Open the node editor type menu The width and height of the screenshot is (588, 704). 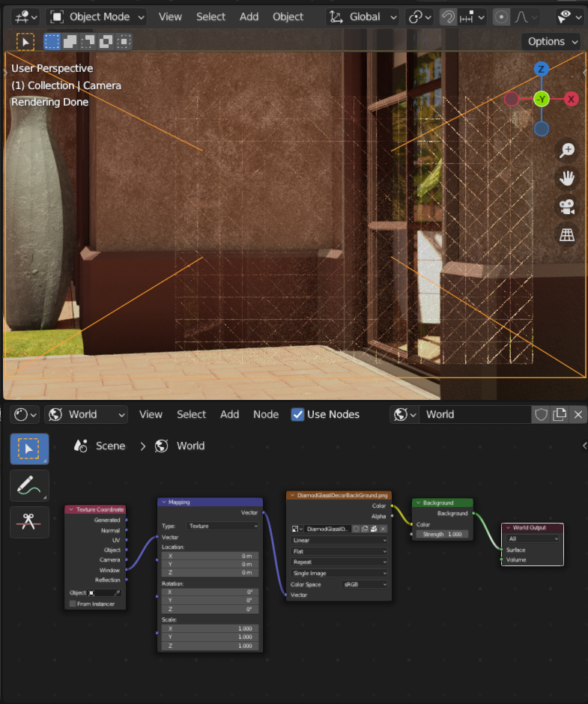(25, 414)
